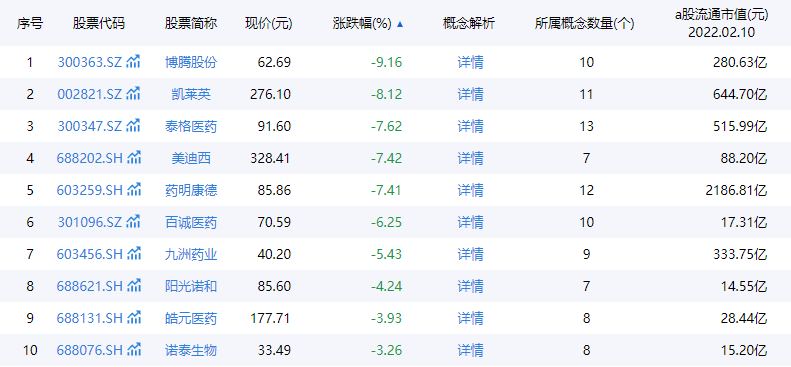The height and width of the screenshot is (367, 791).
Task: View 详情 for 百诚医药 row
Action: pos(470,222)
